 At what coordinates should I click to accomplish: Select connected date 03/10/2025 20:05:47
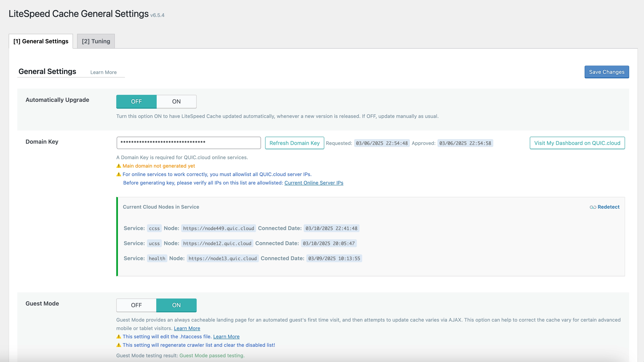point(329,243)
